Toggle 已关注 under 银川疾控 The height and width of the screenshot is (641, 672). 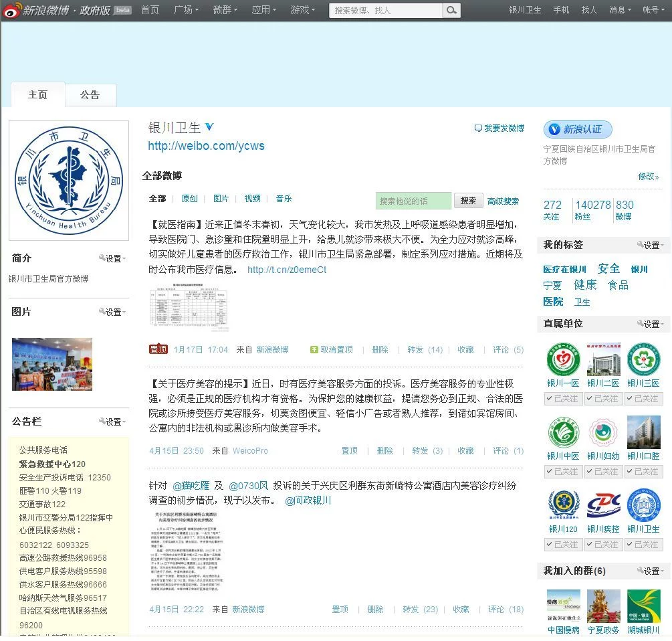click(602, 545)
